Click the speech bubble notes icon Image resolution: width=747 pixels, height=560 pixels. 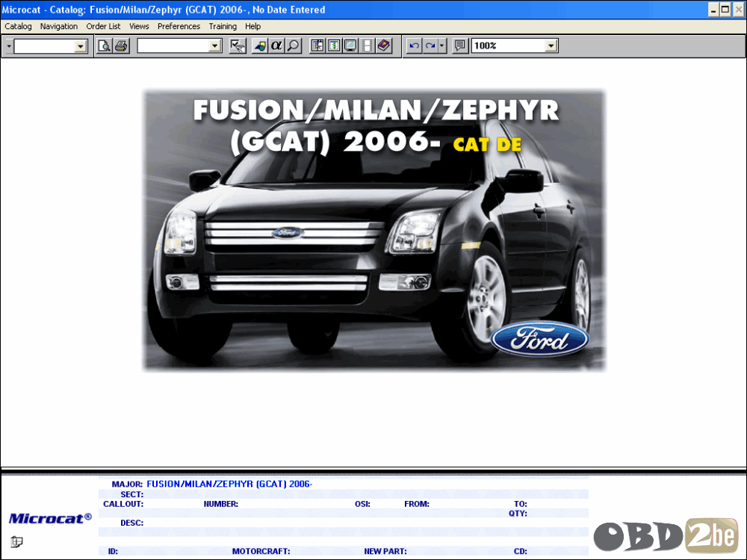459,46
